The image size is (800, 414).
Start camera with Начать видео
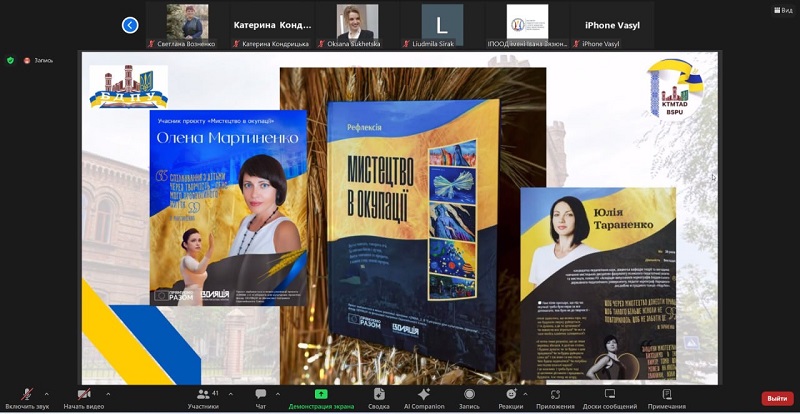pyautogui.click(x=84, y=399)
